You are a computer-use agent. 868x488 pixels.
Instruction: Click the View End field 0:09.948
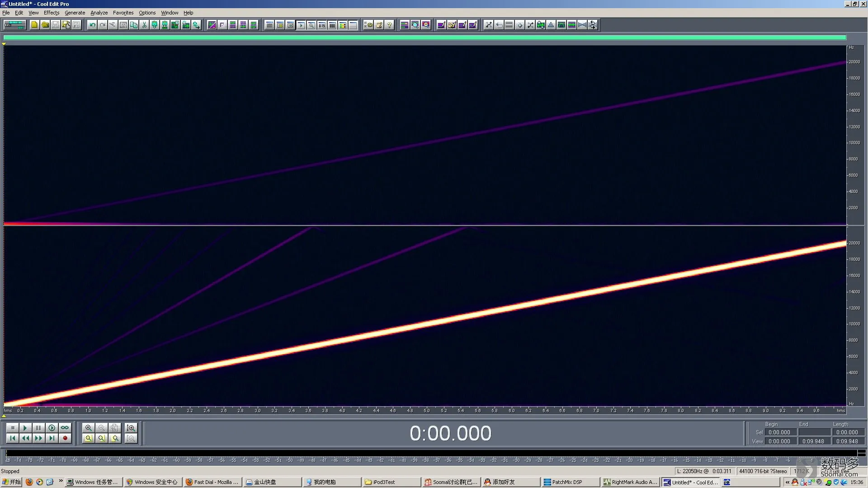[x=814, y=441]
